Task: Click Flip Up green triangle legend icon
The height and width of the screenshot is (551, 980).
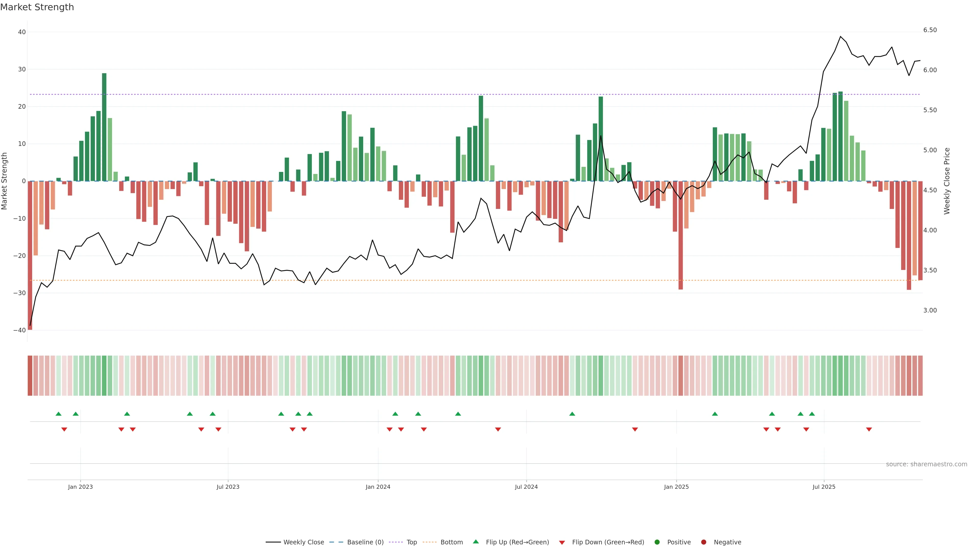Action: (x=475, y=542)
